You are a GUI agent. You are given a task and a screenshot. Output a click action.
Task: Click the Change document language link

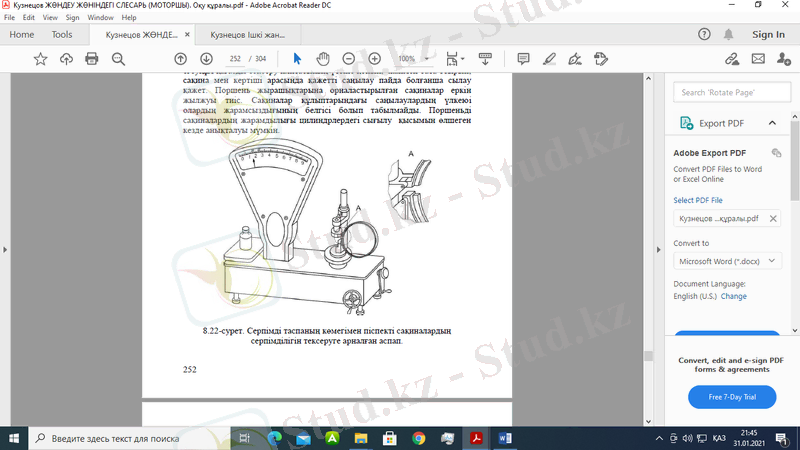[x=734, y=296]
